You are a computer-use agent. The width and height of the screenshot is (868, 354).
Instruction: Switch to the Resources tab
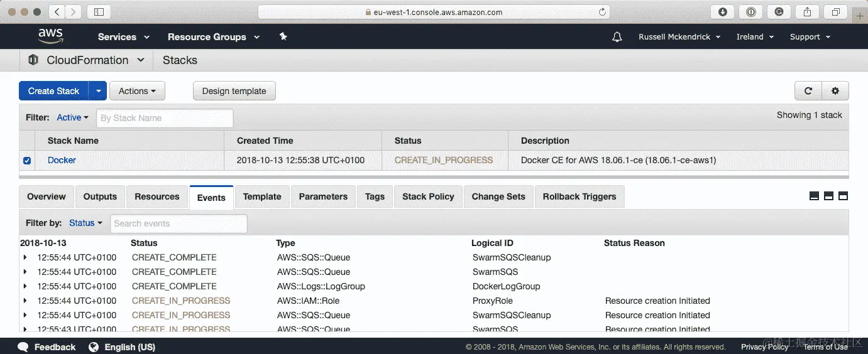(157, 196)
